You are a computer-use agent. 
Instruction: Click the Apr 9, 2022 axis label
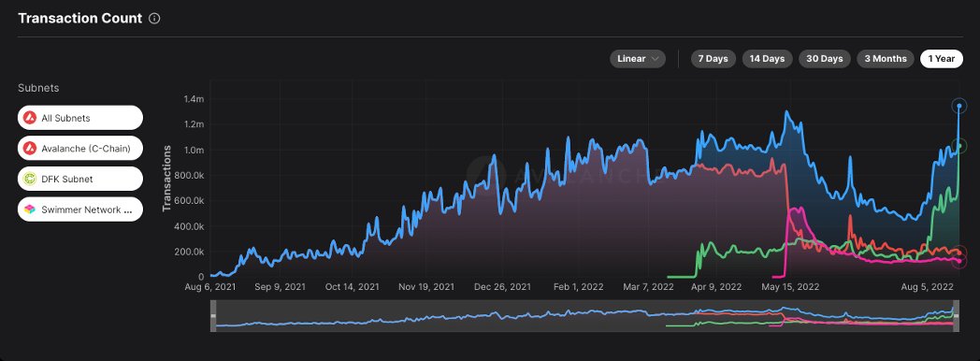tap(716, 287)
